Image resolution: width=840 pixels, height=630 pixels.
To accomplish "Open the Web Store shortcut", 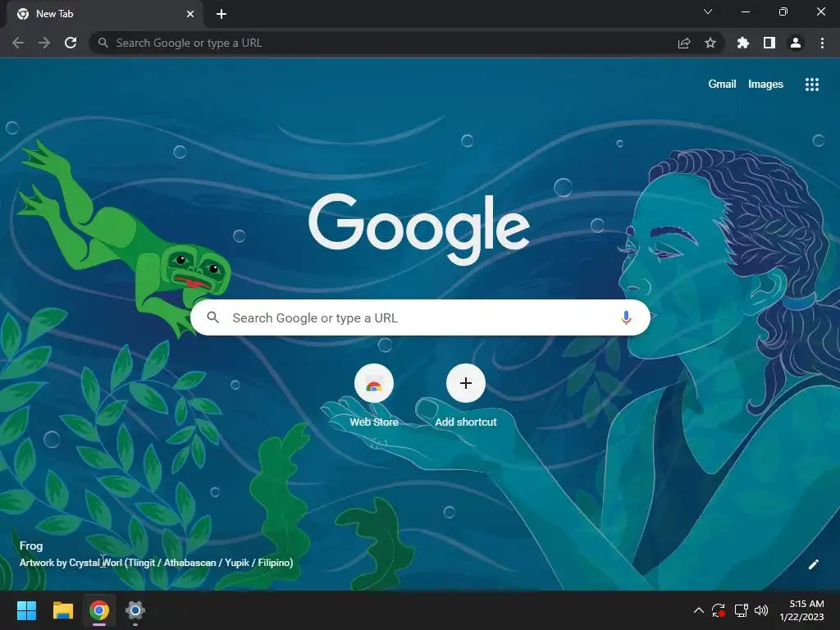I will pyautogui.click(x=374, y=383).
